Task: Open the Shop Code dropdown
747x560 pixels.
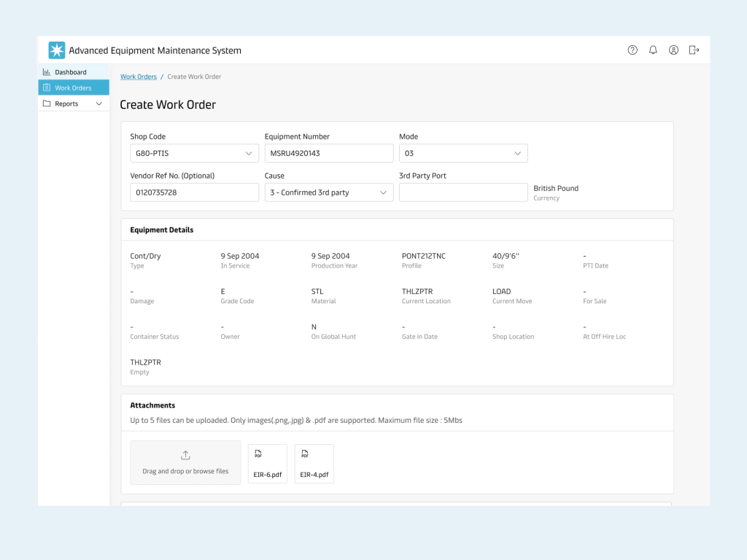Action: tap(194, 153)
